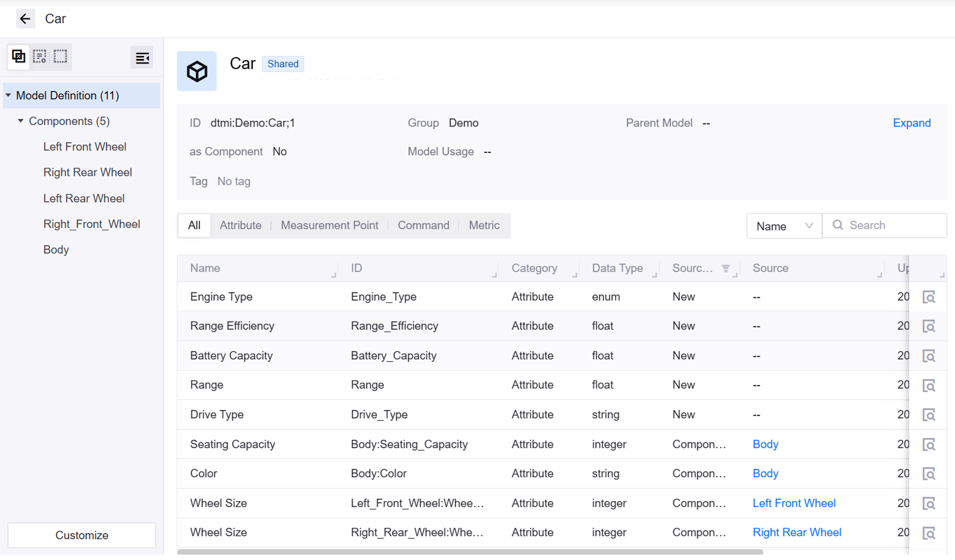Screen dimensions: 955x560
Task: Open the detail view icon for Seating Capacity
Action: [x=928, y=445]
